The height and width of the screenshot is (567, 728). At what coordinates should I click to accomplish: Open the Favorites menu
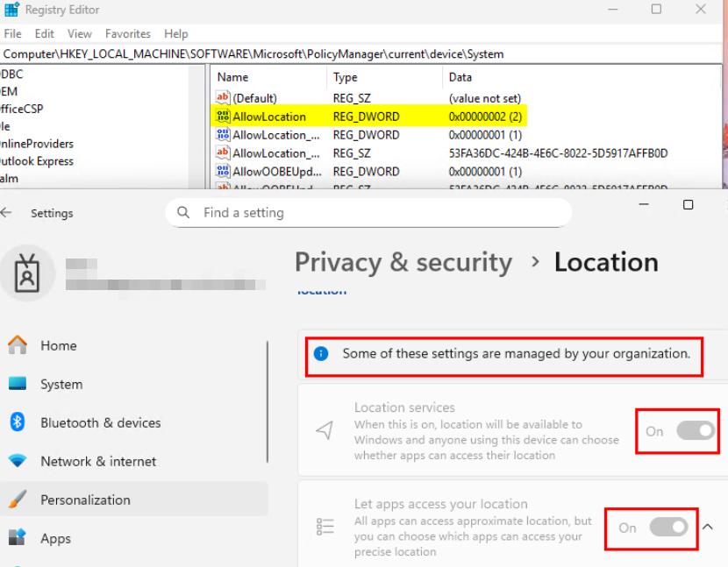click(127, 33)
